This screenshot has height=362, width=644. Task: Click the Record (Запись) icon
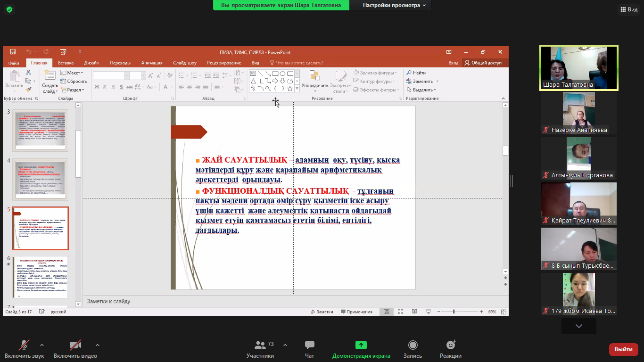tap(413, 346)
